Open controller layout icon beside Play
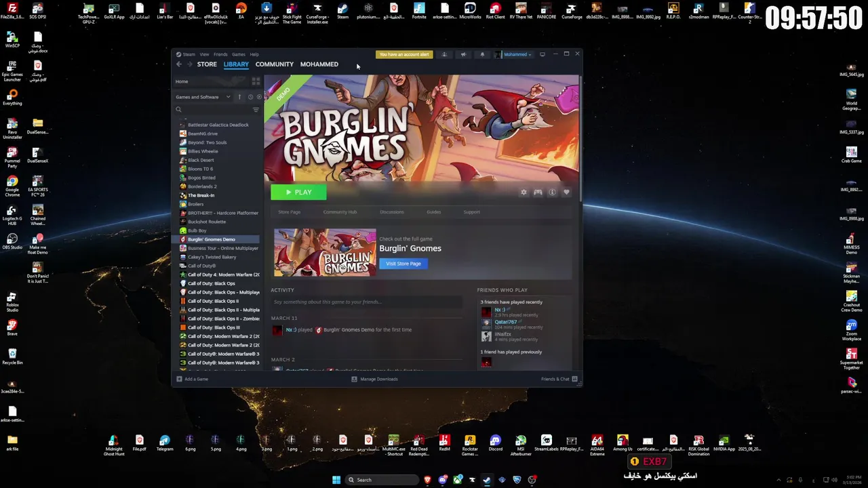Screen dimensions: 868x488 point(538,192)
